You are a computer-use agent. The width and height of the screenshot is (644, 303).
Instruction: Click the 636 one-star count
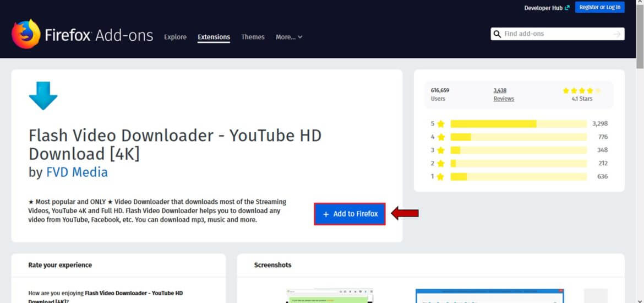coord(603,176)
